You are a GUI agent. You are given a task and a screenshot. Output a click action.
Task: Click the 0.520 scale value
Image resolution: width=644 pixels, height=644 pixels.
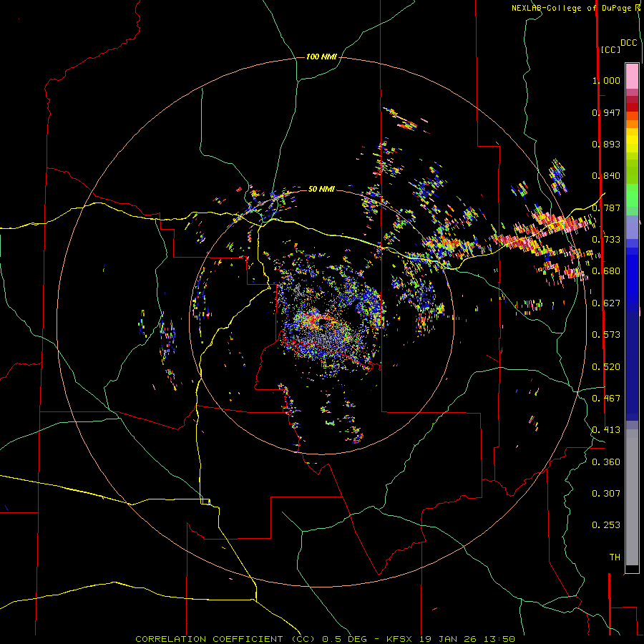(606, 367)
